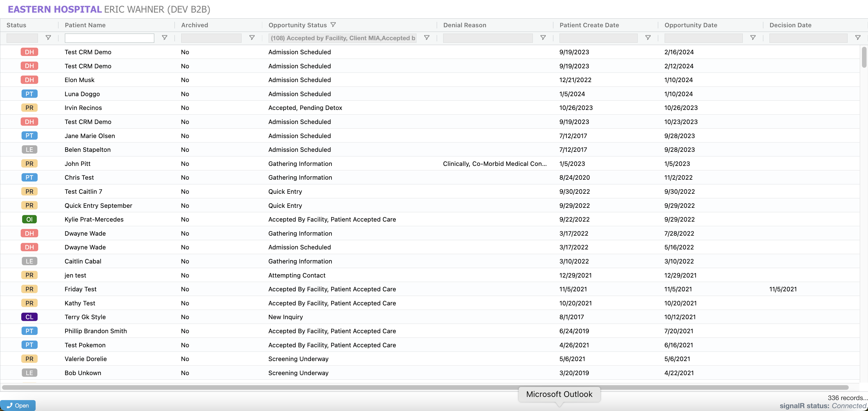Click the OI status badge for Kylie Prat-Mercedes
The height and width of the screenshot is (411, 868).
(x=29, y=220)
